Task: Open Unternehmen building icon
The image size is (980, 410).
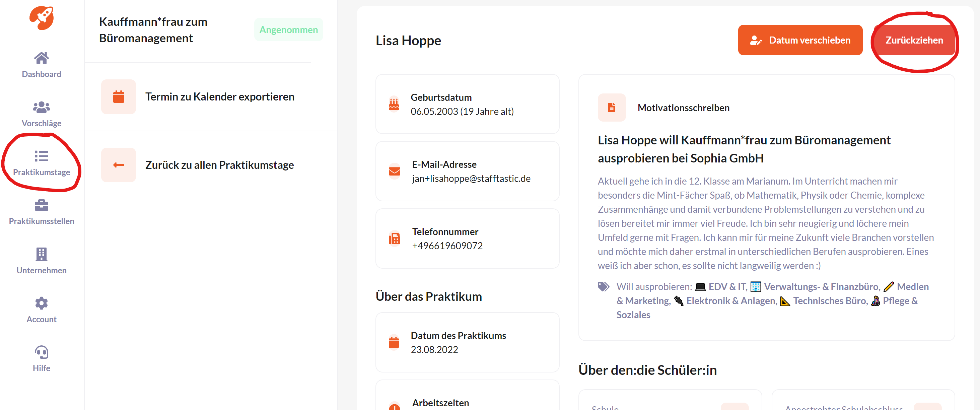Action: pyautogui.click(x=42, y=254)
